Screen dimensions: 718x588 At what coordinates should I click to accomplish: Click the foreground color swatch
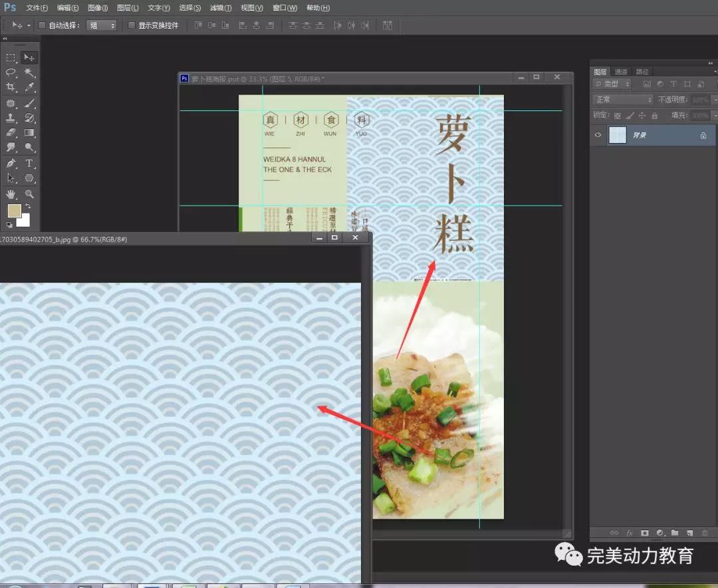click(13, 211)
